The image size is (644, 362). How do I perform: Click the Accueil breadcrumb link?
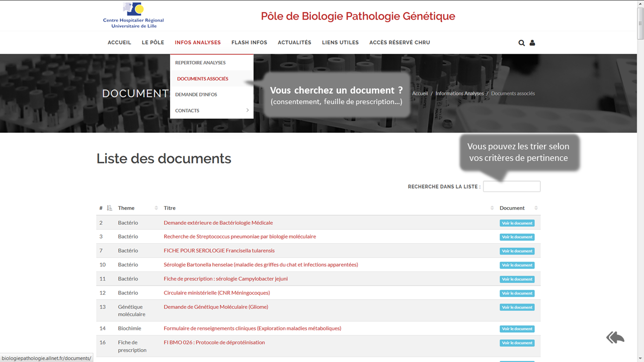(420, 94)
